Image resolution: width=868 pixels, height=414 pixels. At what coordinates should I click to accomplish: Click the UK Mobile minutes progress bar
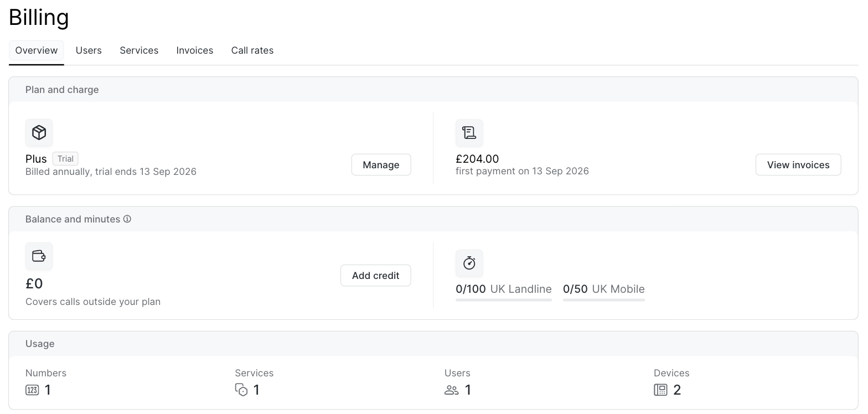[x=604, y=300]
